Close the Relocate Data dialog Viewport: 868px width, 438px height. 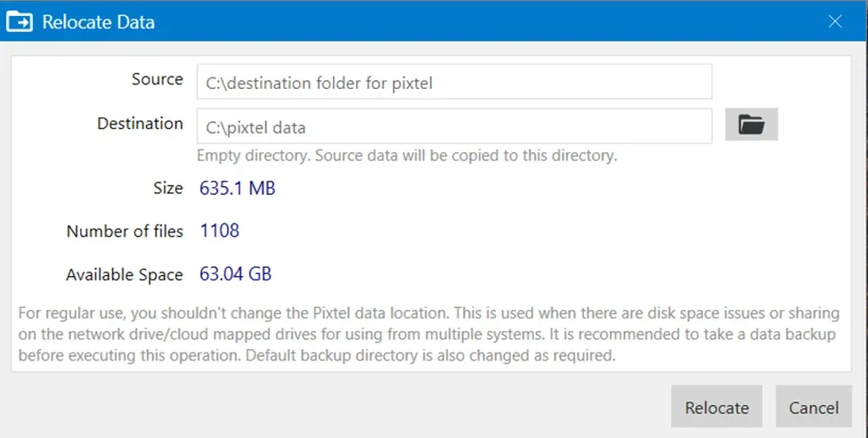coord(835,21)
